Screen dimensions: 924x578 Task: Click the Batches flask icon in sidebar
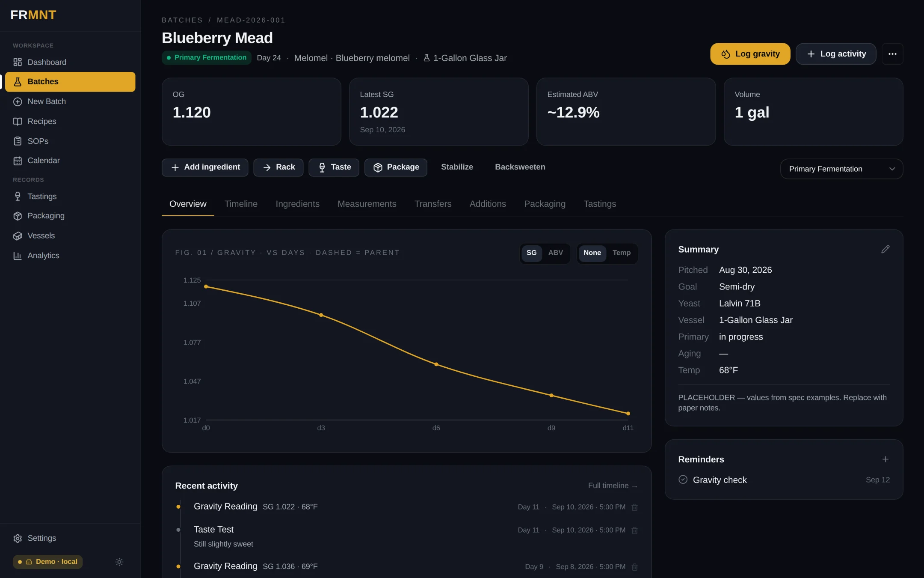[x=18, y=82]
